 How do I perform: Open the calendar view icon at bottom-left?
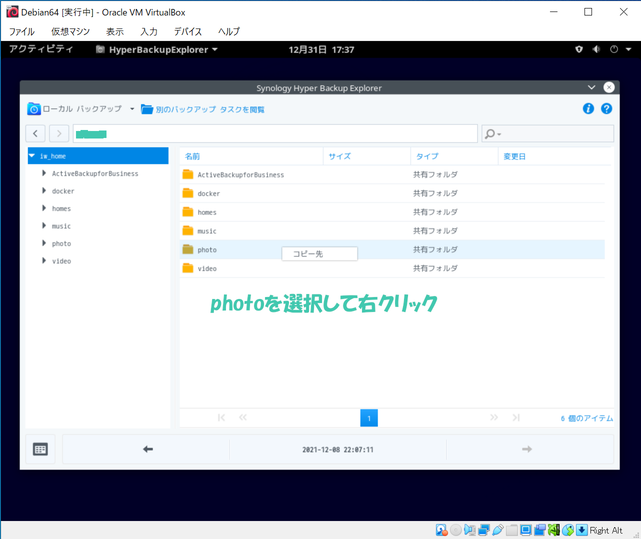pos(40,449)
